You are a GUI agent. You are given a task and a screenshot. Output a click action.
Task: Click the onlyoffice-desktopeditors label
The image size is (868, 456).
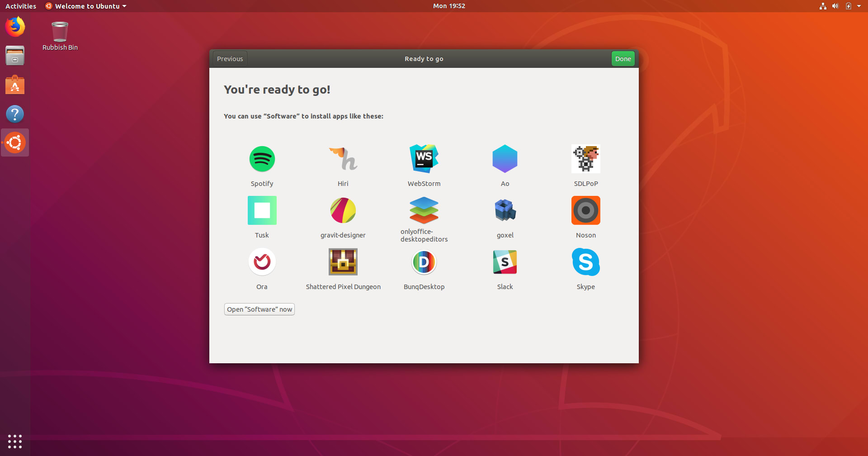424,235
